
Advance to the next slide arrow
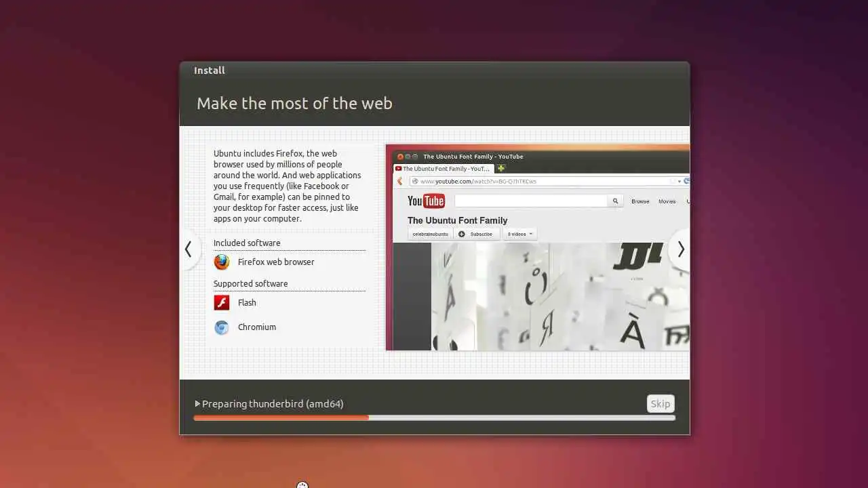(680, 249)
